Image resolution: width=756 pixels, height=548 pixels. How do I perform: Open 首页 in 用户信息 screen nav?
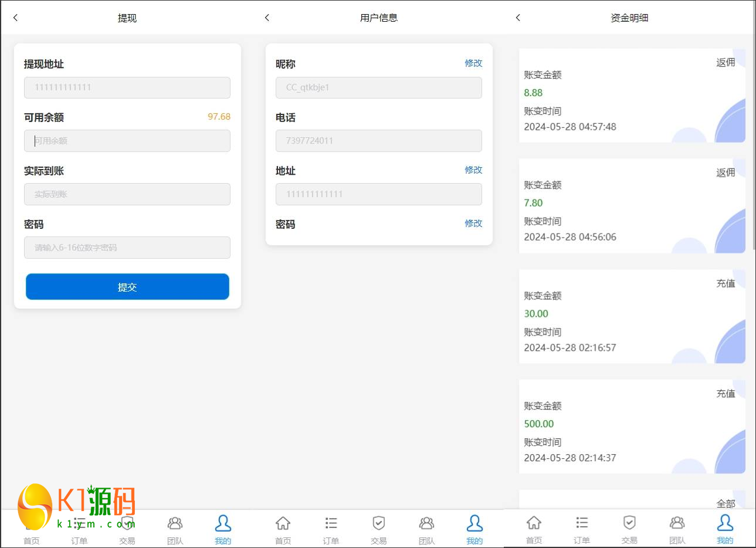(283, 530)
